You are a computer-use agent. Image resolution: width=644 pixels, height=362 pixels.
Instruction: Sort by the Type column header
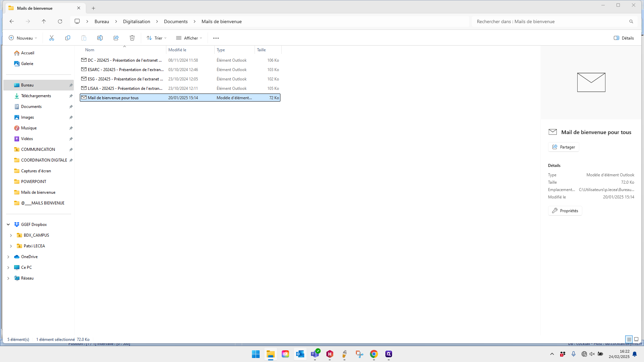click(234, 50)
